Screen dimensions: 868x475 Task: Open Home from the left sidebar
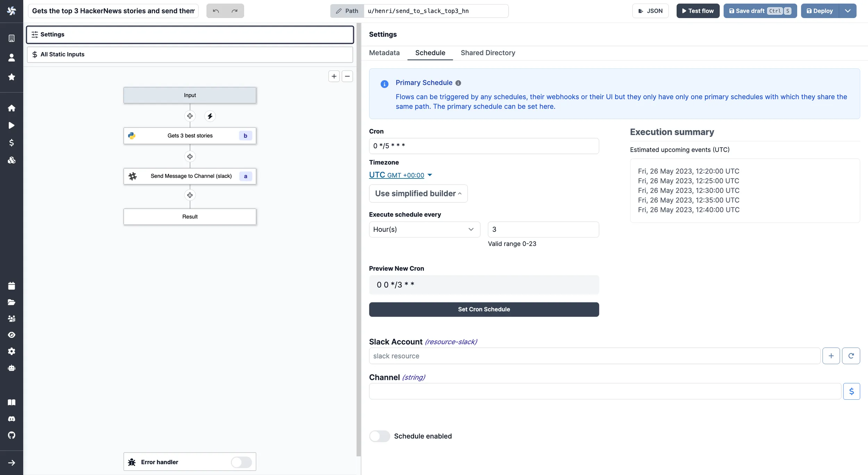11,108
